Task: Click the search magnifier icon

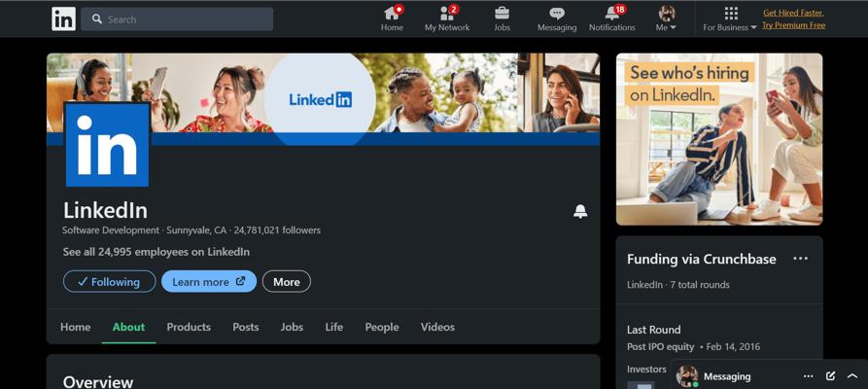Action: click(x=97, y=19)
